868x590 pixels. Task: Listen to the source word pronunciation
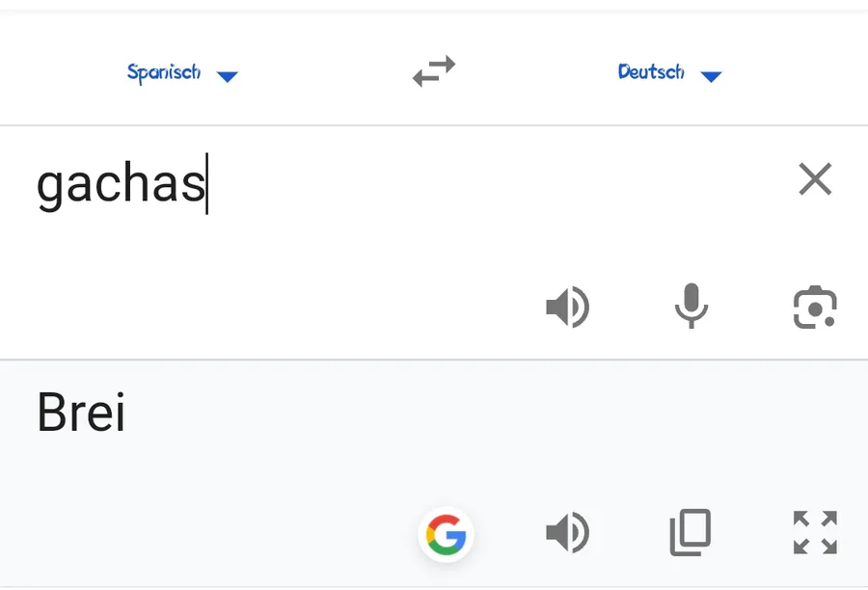pos(567,308)
